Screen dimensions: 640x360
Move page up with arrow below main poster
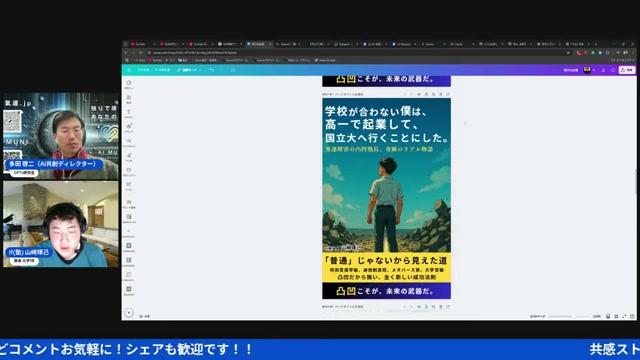404,307
